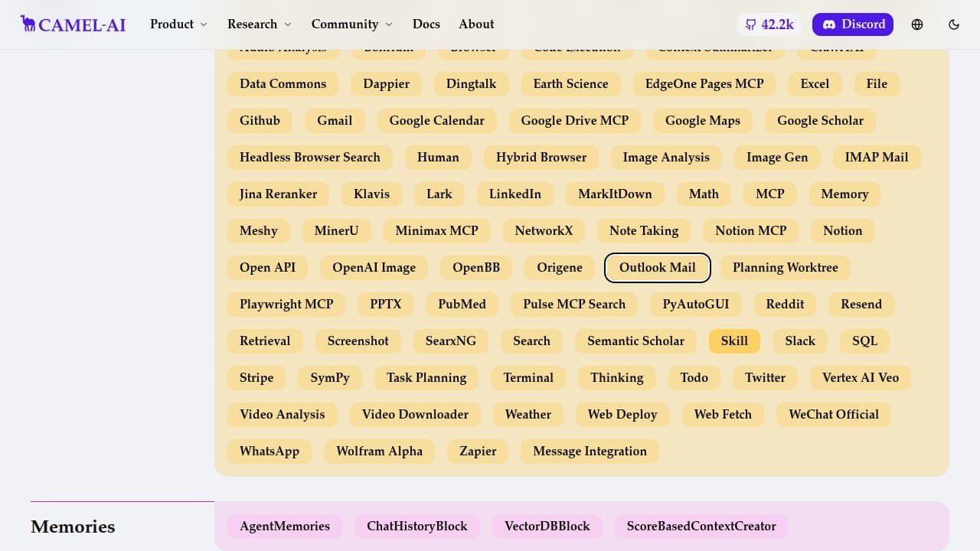Select the Reddit toolkit tag
This screenshot has height=551, width=980.
click(x=786, y=305)
